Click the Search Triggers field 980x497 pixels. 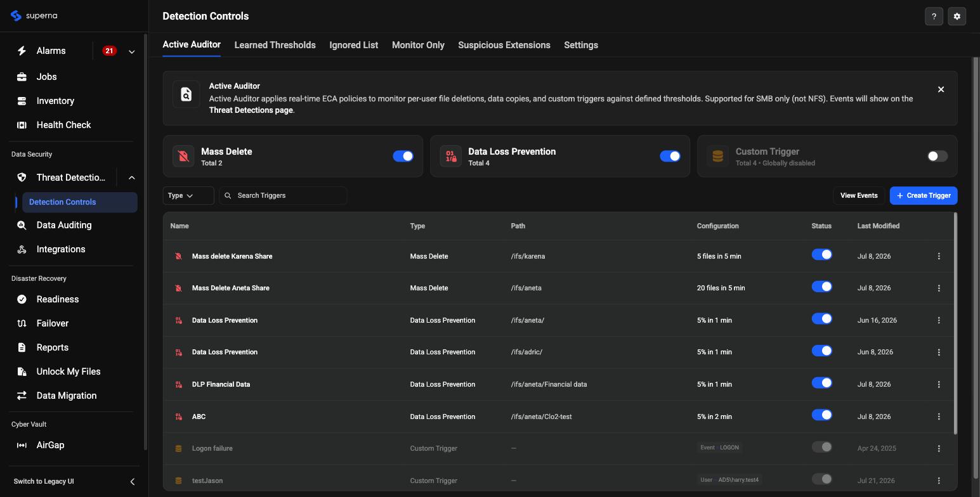283,195
